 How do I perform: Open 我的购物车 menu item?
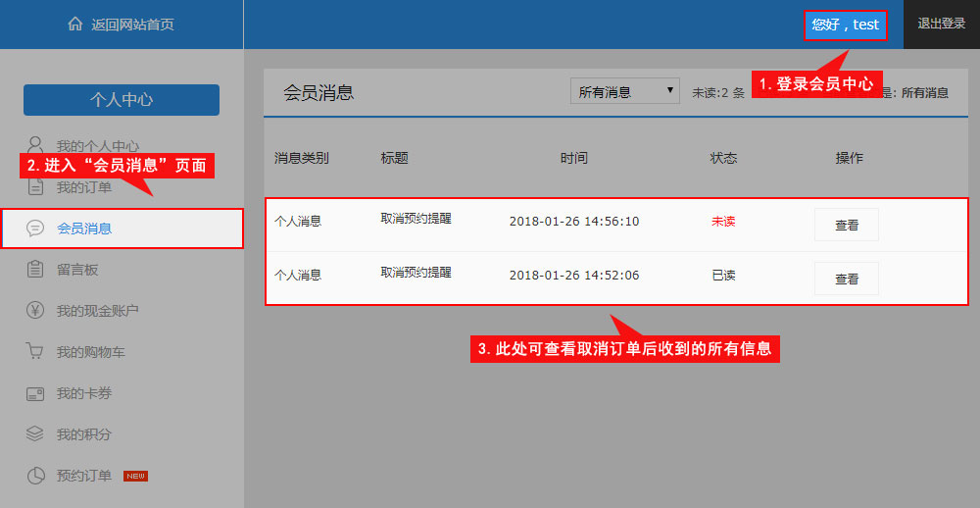(x=91, y=352)
